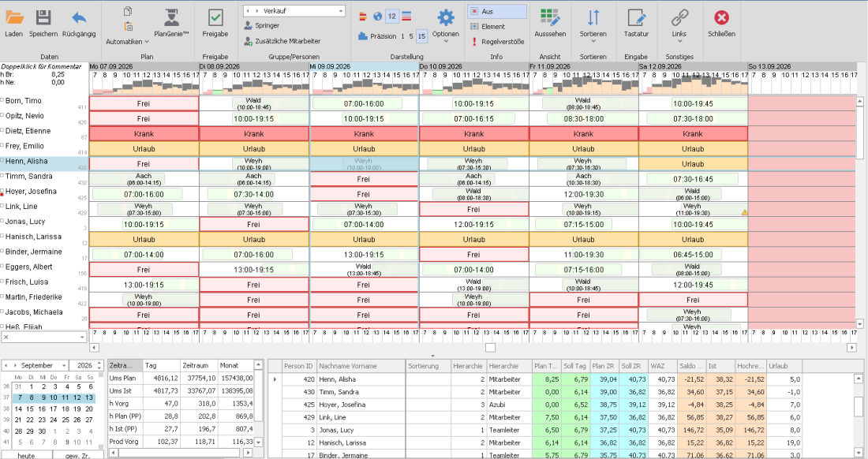Viewport: 868px width, 459px height.
Task: Open the Verkauf group dropdown
Action: pyautogui.click(x=341, y=11)
